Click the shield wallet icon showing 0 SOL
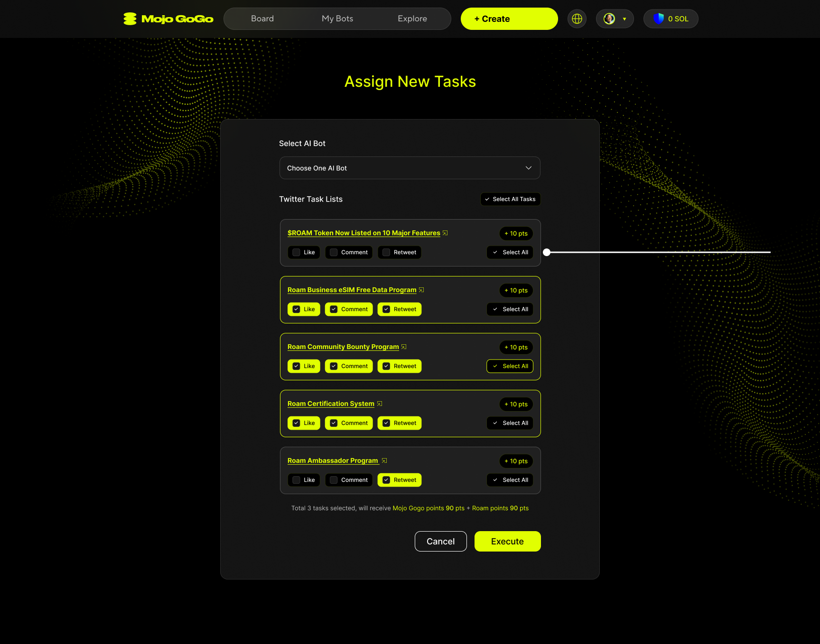This screenshot has height=644, width=820. click(x=659, y=19)
